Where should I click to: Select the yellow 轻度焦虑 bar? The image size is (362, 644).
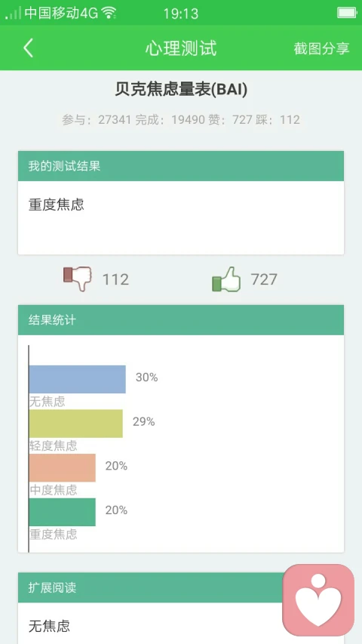coord(76,424)
